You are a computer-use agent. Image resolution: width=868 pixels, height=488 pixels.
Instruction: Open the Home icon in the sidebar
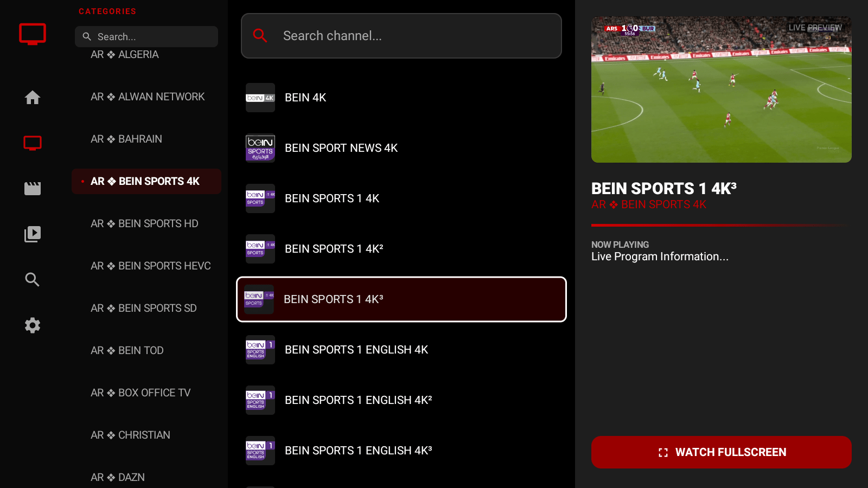(33, 98)
